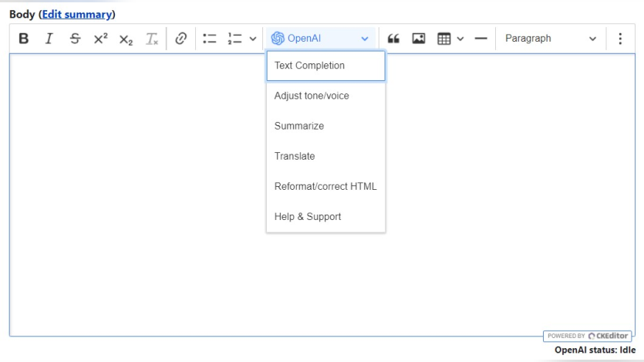Expand the table options arrow

click(460, 39)
